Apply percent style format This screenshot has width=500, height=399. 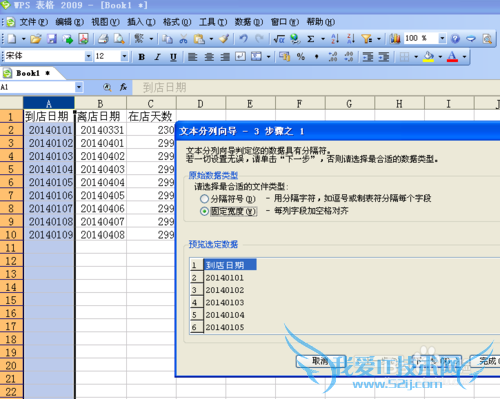click(x=301, y=57)
